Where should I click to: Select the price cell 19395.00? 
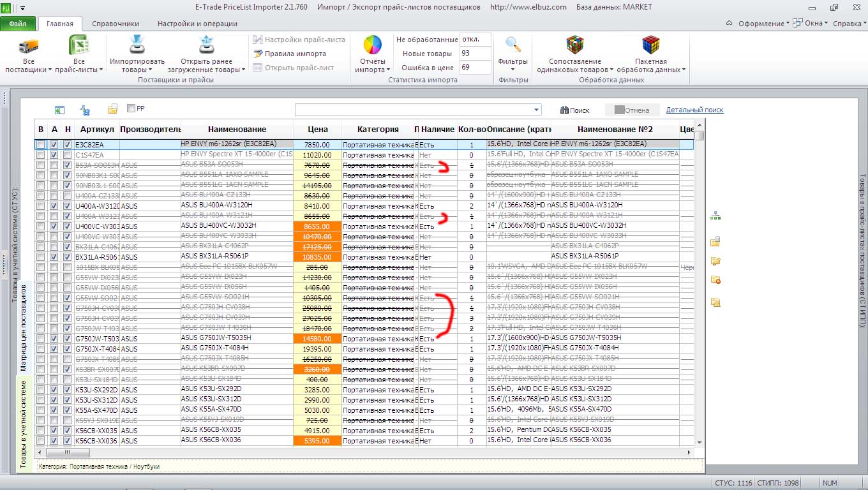[318, 349]
